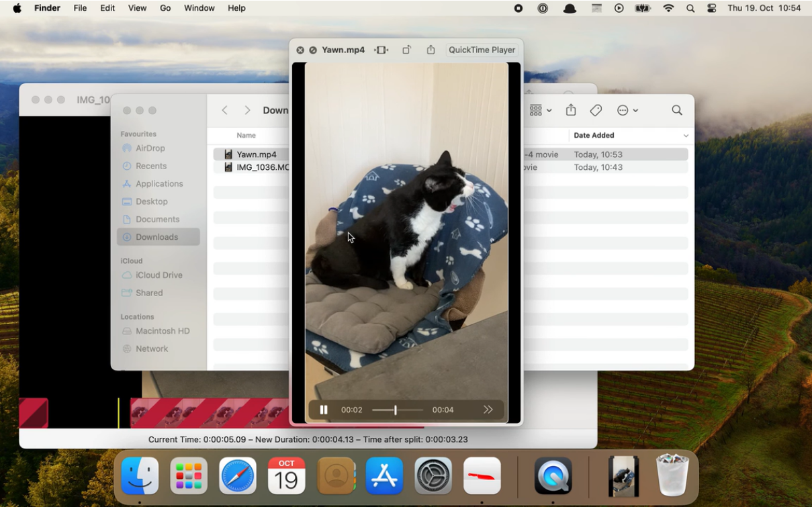Click the hat icon in the menu bar
The height and width of the screenshot is (507, 812).
pos(570,8)
